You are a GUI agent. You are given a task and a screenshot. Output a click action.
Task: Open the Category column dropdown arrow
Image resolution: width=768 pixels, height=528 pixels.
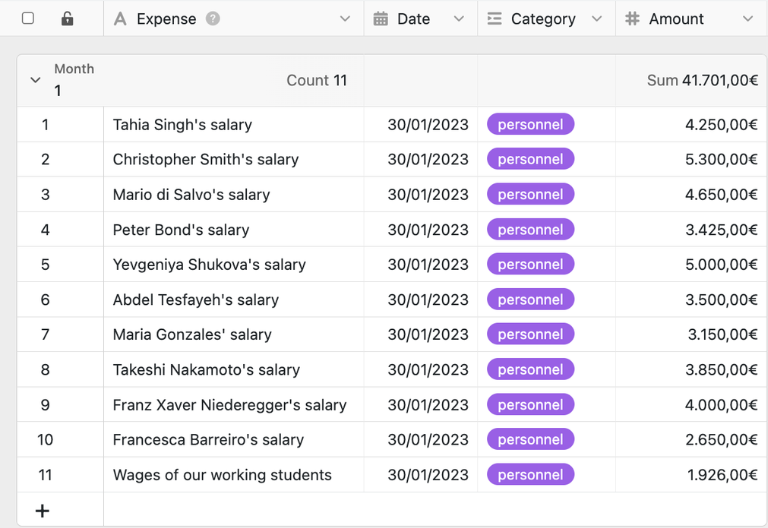pyautogui.click(x=597, y=19)
